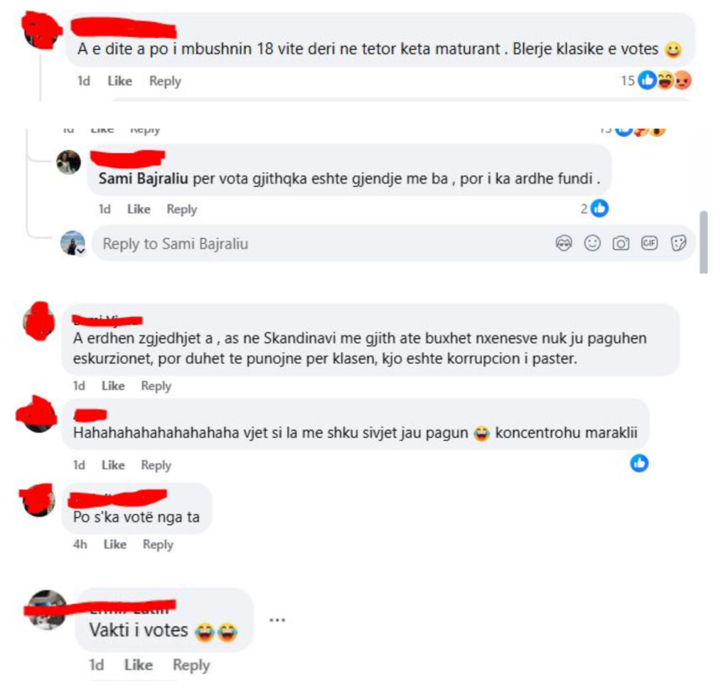View like reaction on Hahahaha comment
Viewport: 728px width, 700px height.
[639, 463]
